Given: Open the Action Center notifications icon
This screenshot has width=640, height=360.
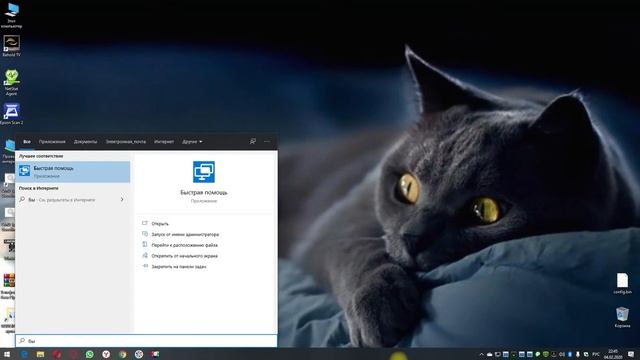Looking at the screenshot, I should click(631, 354).
